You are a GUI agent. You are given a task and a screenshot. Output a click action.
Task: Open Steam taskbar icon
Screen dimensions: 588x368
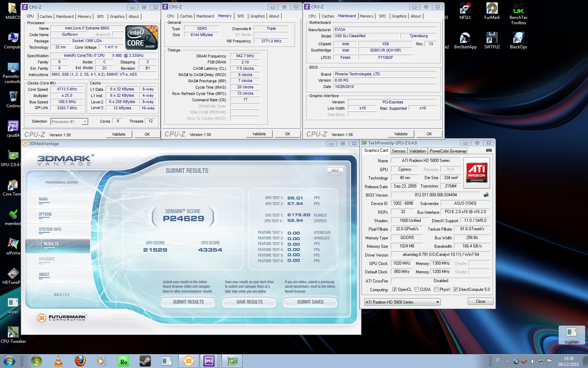point(145,361)
